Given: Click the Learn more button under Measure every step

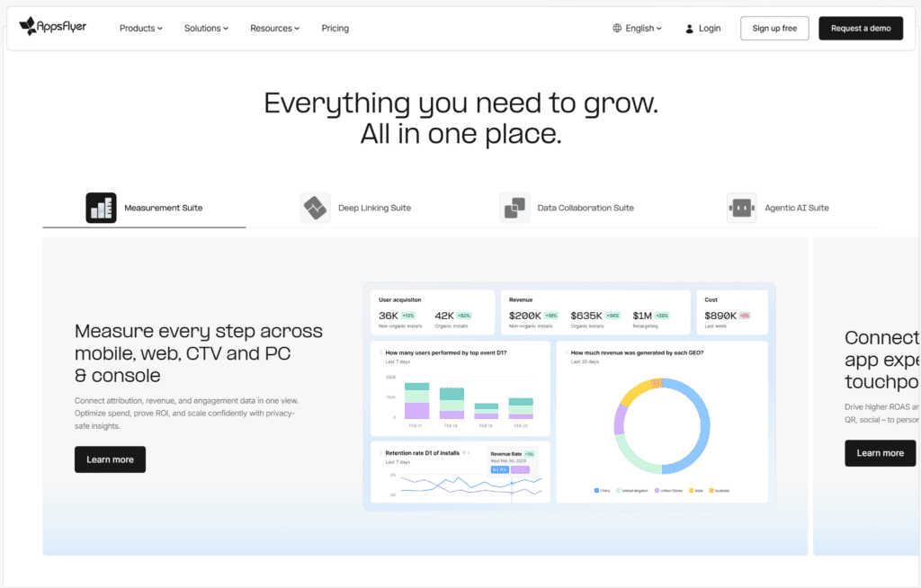Looking at the screenshot, I should click(110, 459).
